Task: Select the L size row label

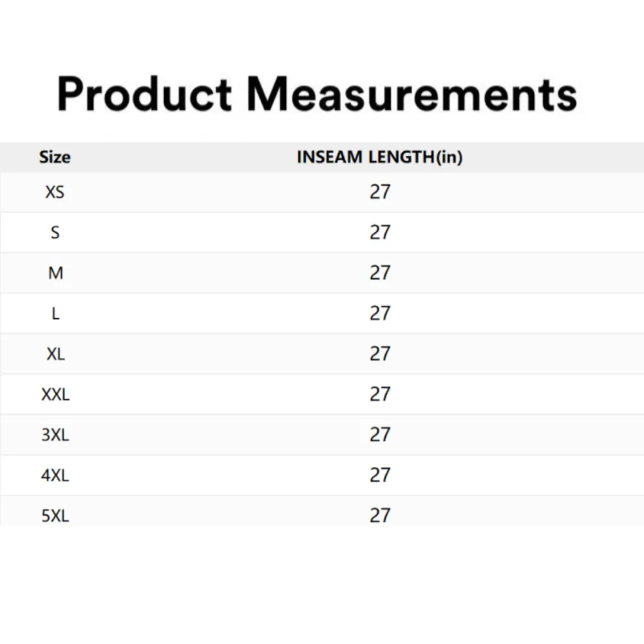Action: (x=55, y=314)
